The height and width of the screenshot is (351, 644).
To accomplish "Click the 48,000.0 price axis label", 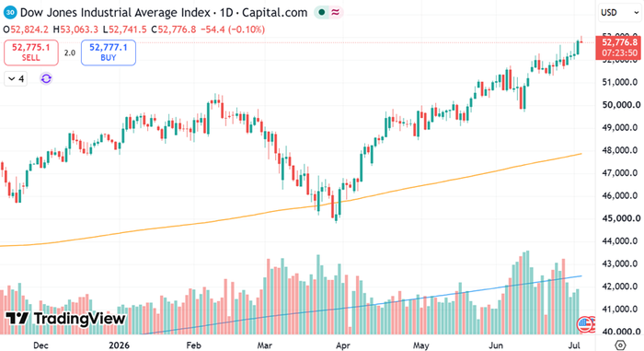I will click(620, 150).
